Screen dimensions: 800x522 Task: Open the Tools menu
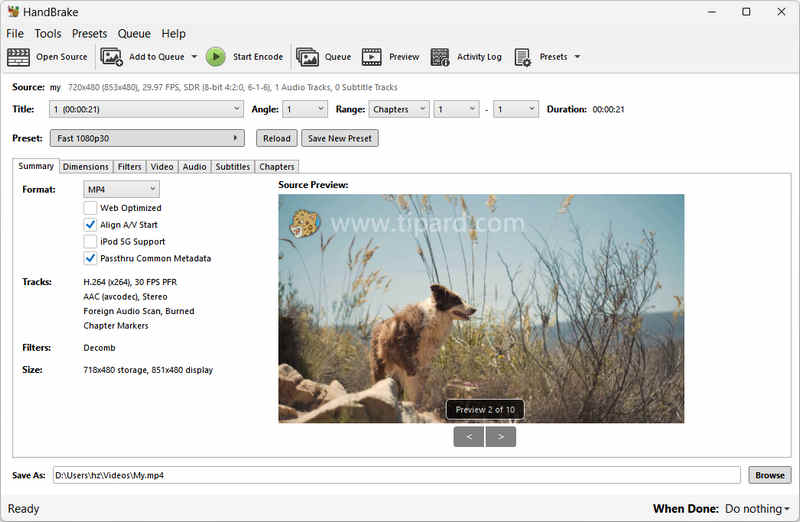(x=48, y=34)
